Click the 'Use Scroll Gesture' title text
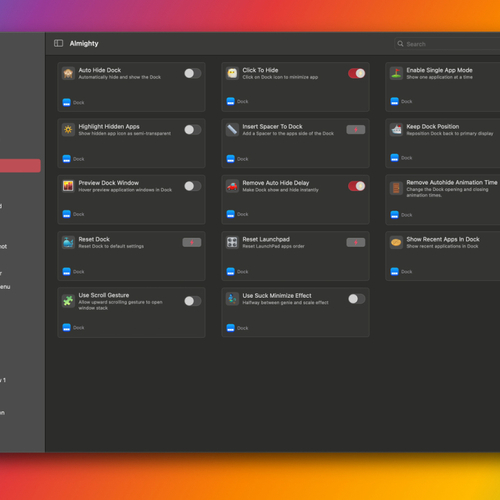This screenshot has height=500, width=500. 104,295
